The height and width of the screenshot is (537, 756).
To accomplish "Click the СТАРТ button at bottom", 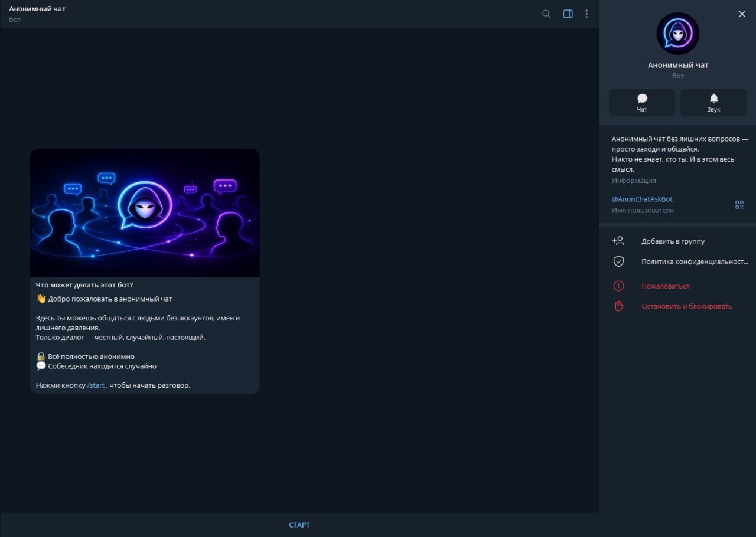I will 299,525.
